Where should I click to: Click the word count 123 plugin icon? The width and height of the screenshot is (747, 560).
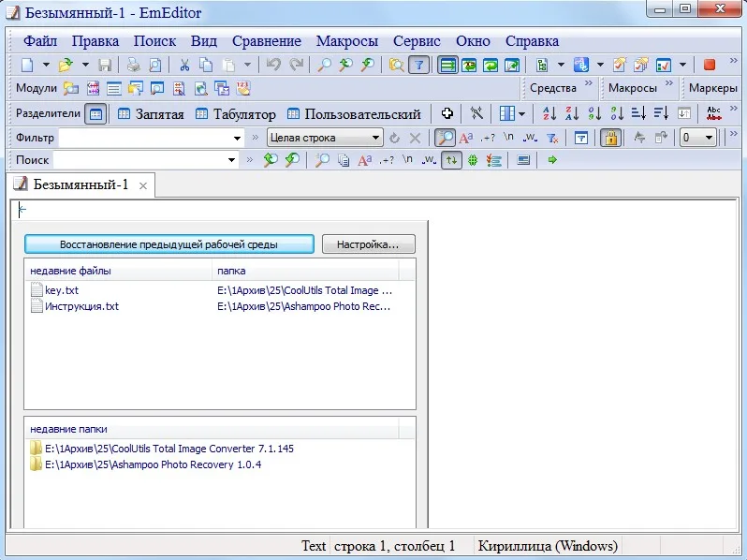[243, 88]
